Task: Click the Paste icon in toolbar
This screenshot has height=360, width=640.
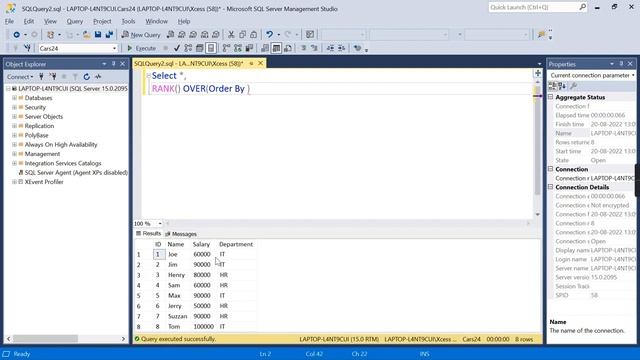Action: [x=253, y=35]
